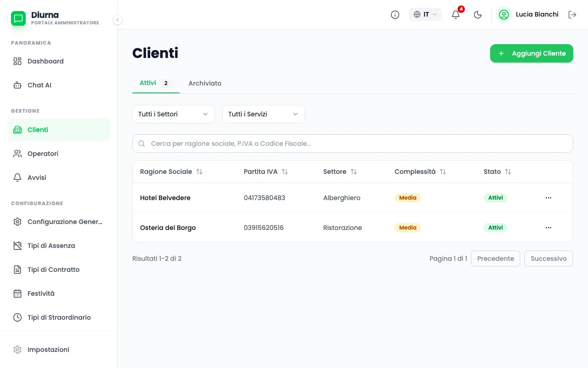Open Avvisi in sidebar
The image size is (588, 368).
[59, 178]
